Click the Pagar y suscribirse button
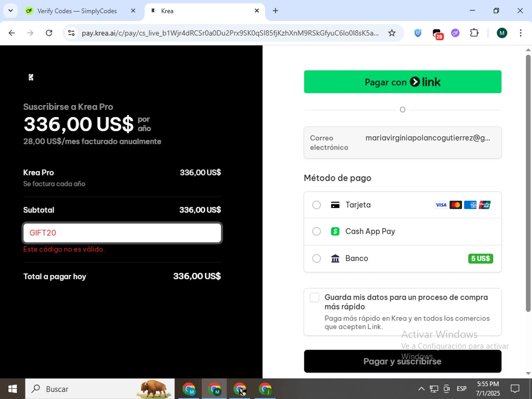 click(x=403, y=361)
